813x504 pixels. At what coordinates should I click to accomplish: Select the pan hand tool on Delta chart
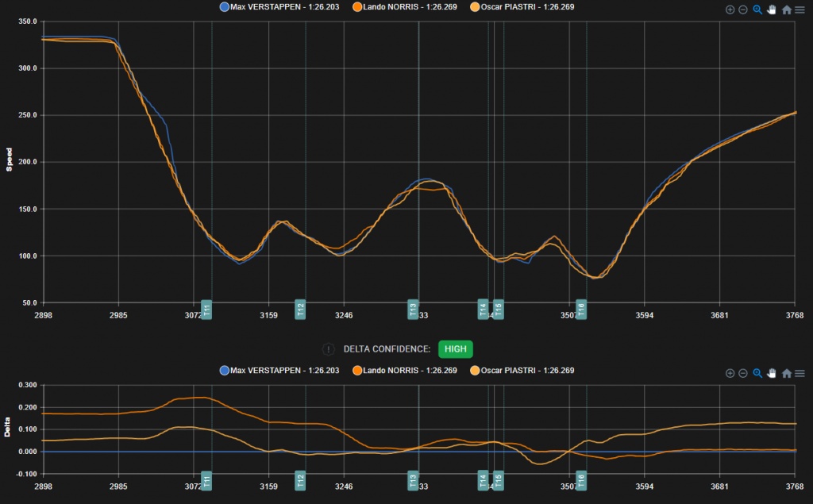(771, 373)
